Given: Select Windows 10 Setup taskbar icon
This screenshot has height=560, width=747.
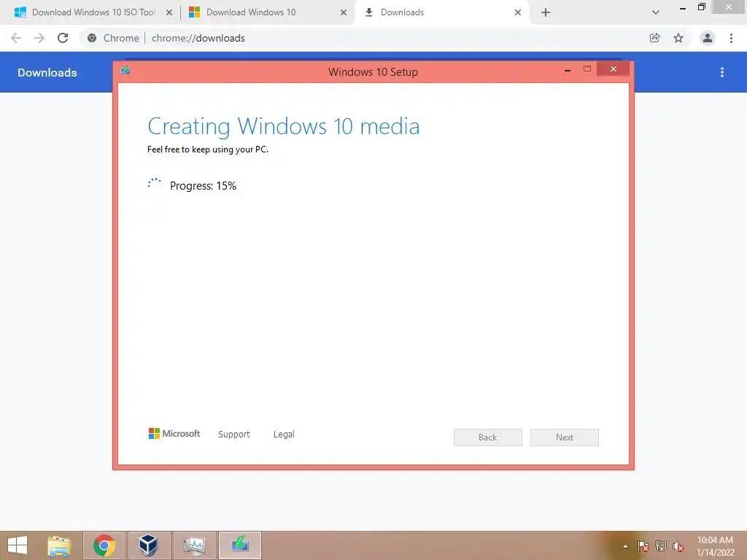Looking at the screenshot, I should point(240,545).
